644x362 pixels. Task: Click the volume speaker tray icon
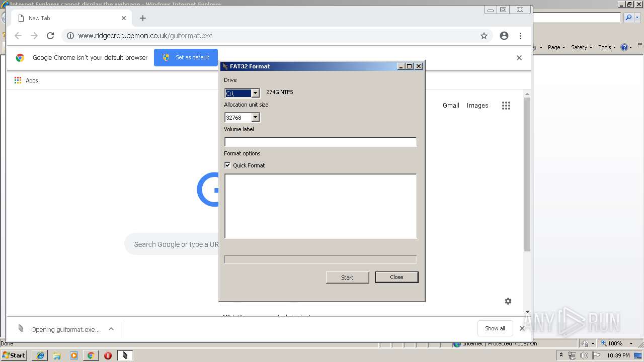pyautogui.click(x=584, y=355)
